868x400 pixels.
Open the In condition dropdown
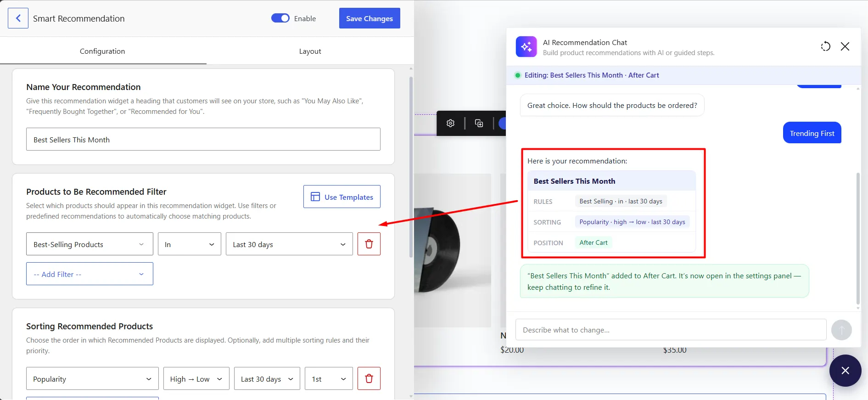click(190, 244)
